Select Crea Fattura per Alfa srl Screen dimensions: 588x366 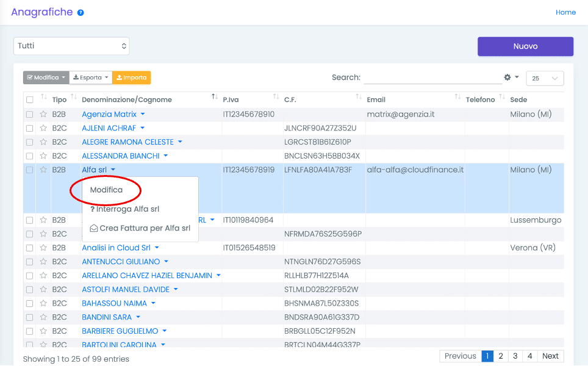pos(140,228)
